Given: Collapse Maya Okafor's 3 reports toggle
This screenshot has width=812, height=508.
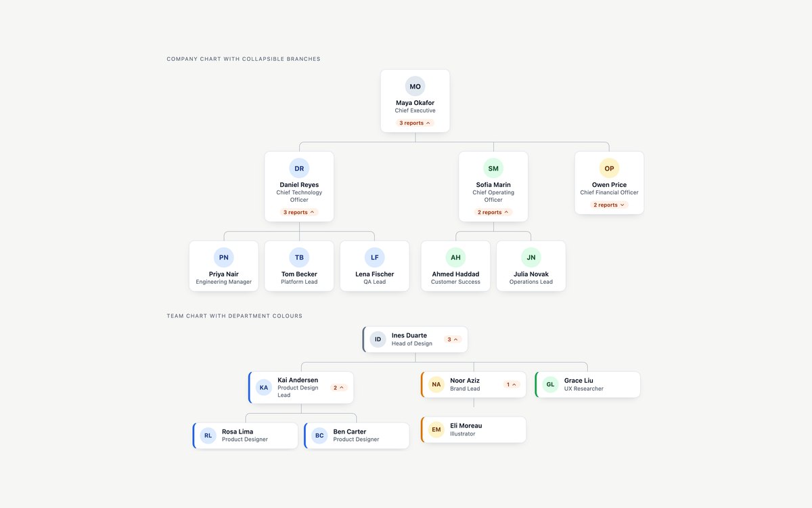Looking at the screenshot, I should pos(415,123).
